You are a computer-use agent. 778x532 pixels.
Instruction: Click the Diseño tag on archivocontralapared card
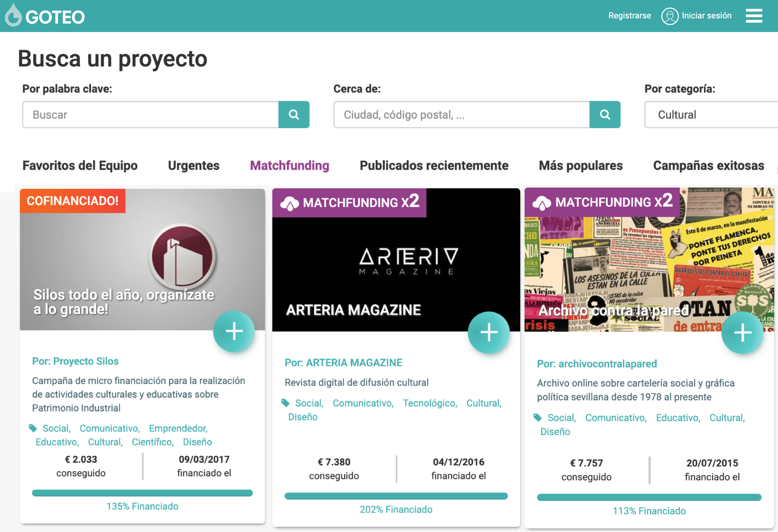coord(555,431)
